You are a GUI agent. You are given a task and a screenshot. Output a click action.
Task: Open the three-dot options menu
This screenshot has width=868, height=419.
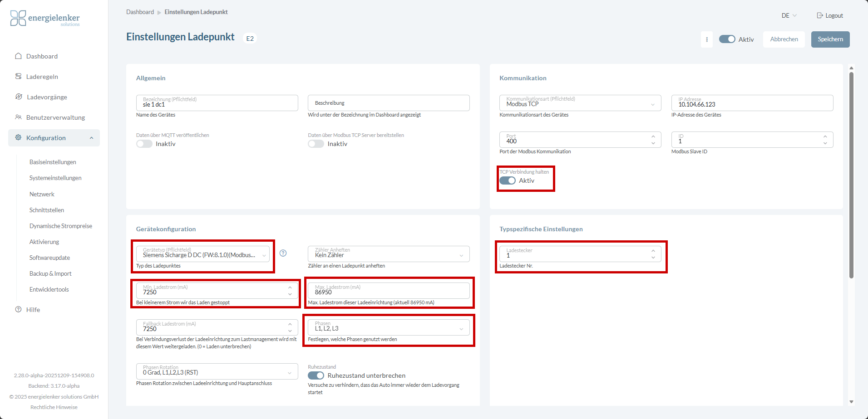click(707, 39)
